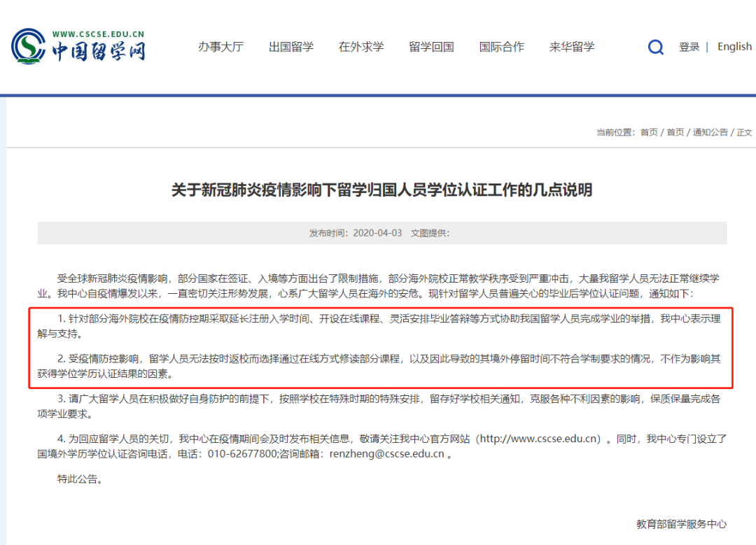The width and height of the screenshot is (756, 545).
Task: Click the renzheng@cscse.edu.cn email address
Action: (x=386, y=454)
